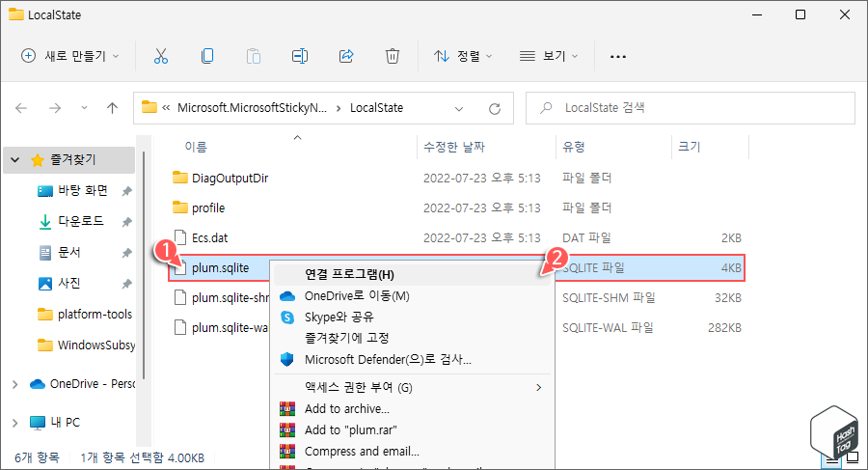Select the plum.sqlite file name
868x470 pixels.
[220, 267]
